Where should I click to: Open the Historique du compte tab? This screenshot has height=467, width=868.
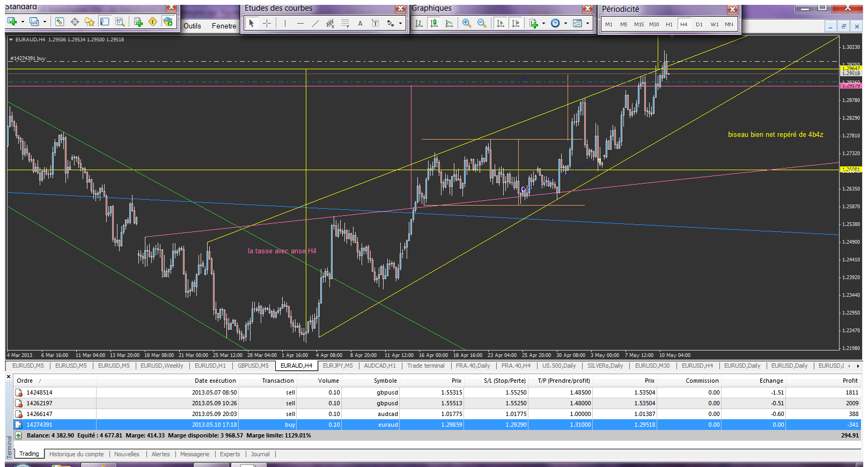[76, 454]
